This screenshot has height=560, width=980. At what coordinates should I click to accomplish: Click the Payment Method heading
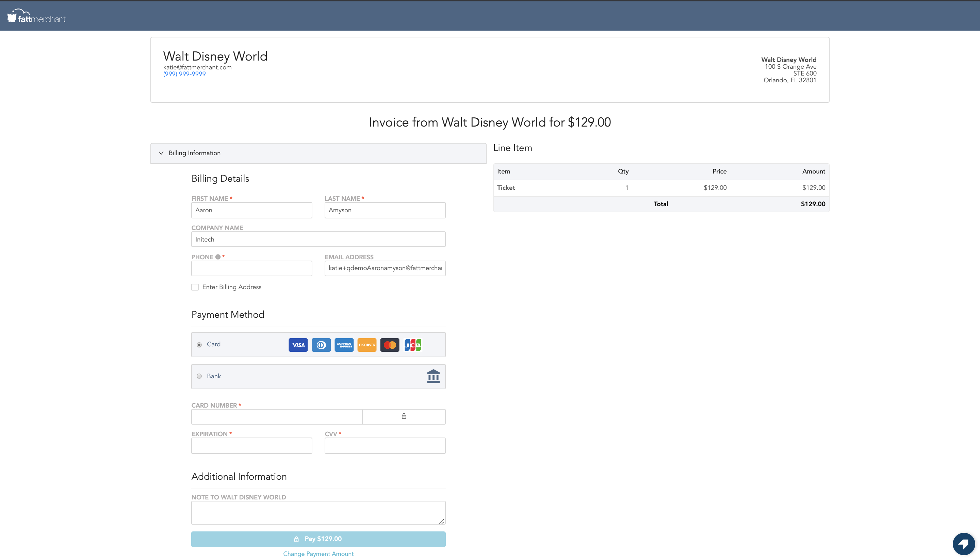[228, 315]
